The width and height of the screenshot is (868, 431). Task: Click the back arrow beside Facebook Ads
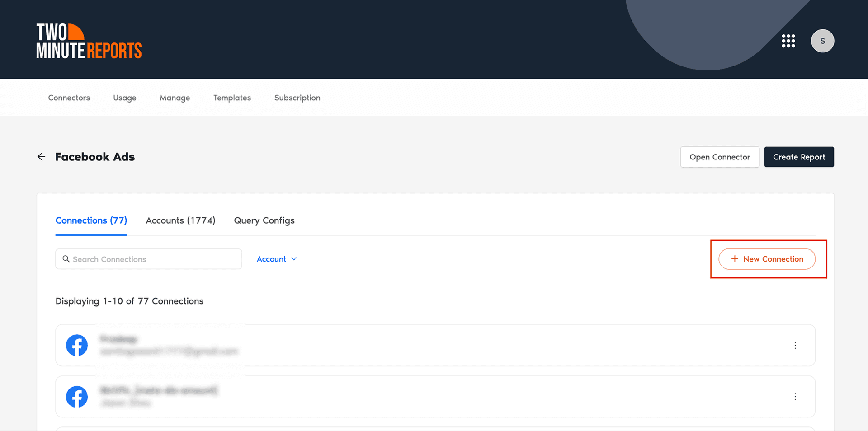41,157
